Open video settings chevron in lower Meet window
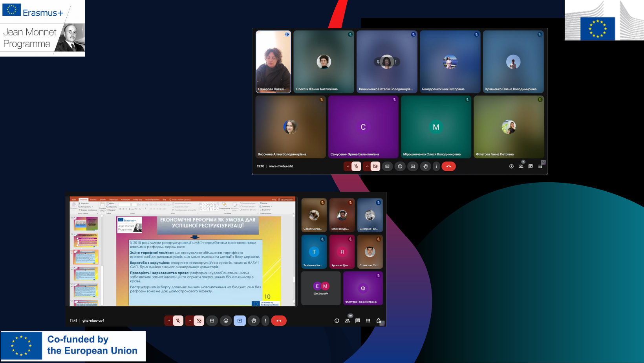Screen dimensions: 644x363 (x=190, y=321)
